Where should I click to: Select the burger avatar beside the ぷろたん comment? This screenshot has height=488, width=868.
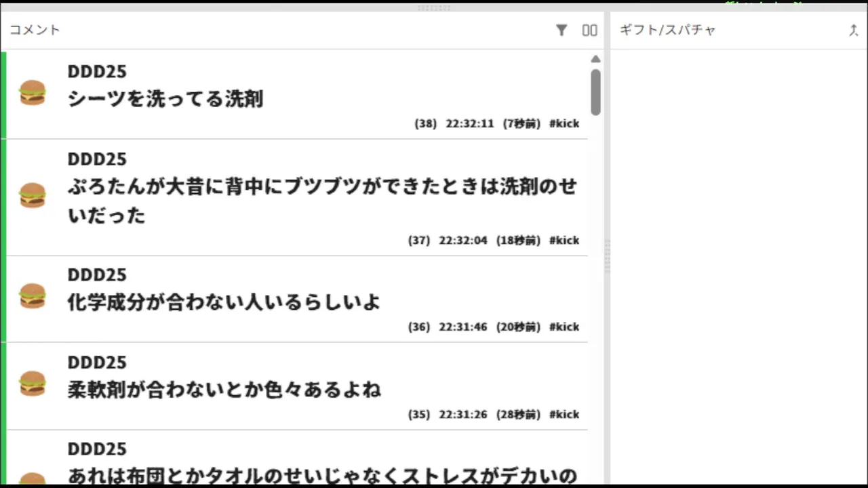32,195
